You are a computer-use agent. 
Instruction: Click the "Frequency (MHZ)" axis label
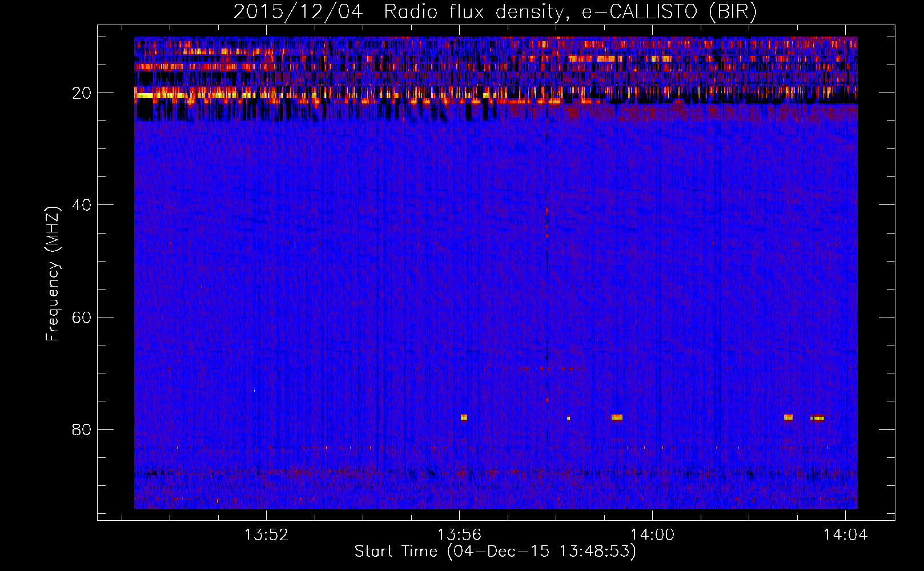coord(53,274)
